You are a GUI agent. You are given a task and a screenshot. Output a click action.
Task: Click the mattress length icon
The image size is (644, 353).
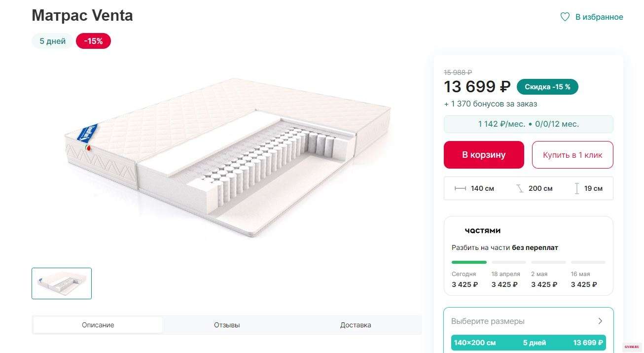point(520,188)
